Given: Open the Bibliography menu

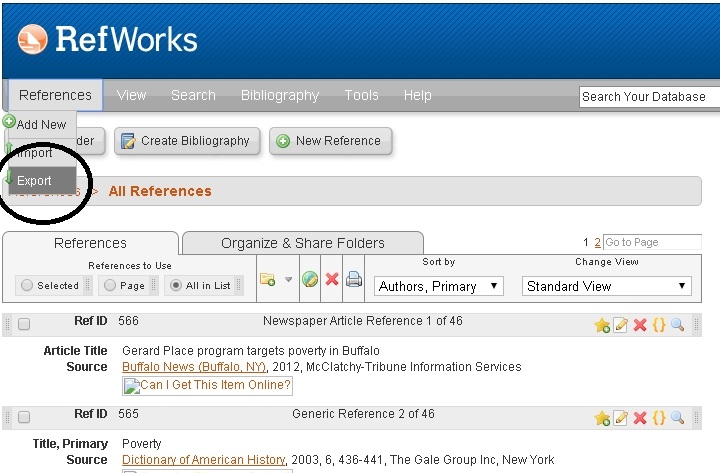Looking at the screenshot, I should pos(280,95).
